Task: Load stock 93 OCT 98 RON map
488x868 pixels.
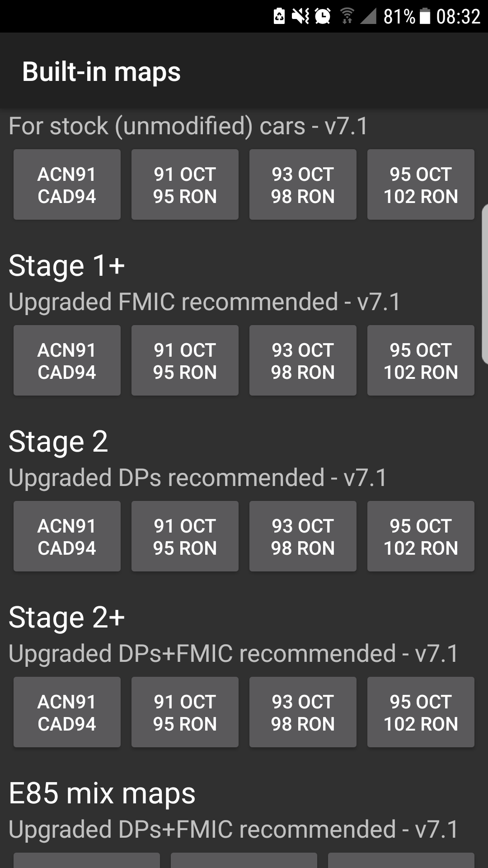Action: 303,185
